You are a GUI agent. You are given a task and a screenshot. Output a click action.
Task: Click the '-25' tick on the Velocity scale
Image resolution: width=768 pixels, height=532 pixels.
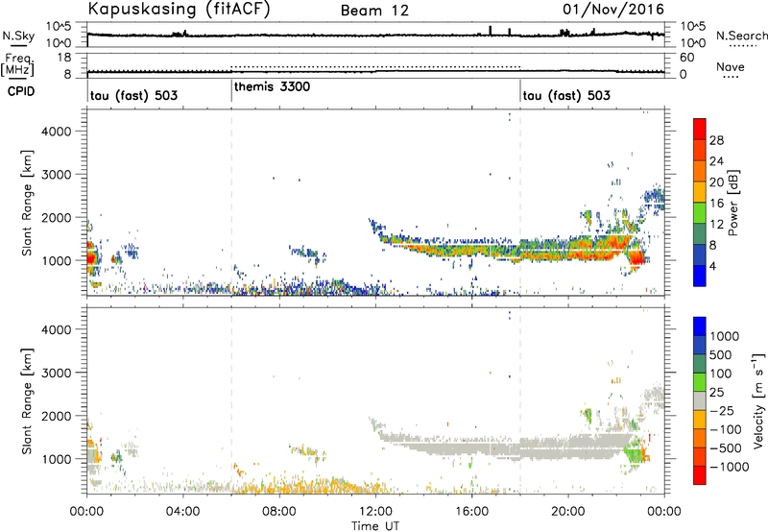(x=722, y=410)
